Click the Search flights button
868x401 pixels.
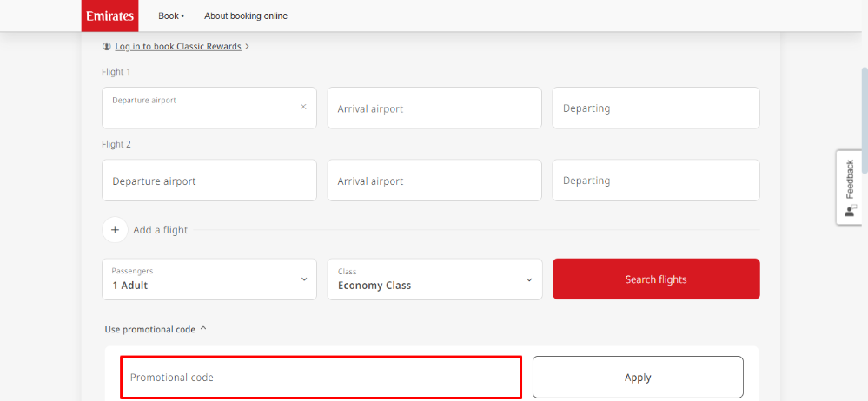click(656, 279)
